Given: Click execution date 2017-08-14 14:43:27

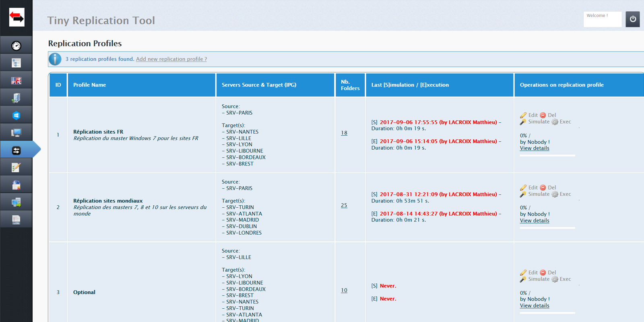Looking at the screenshot, I should pyautogui.click(x=409, y=214).
